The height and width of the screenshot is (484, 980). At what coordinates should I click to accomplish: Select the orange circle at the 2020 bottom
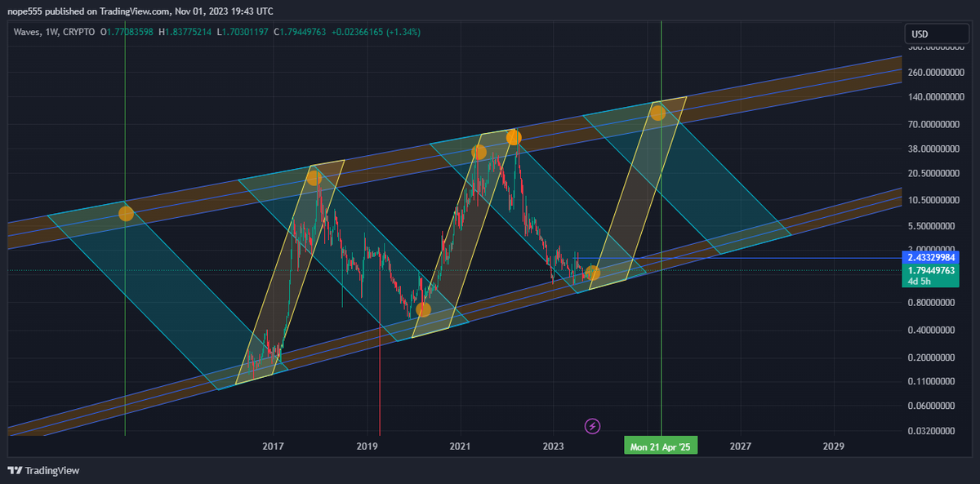point(423,309)
